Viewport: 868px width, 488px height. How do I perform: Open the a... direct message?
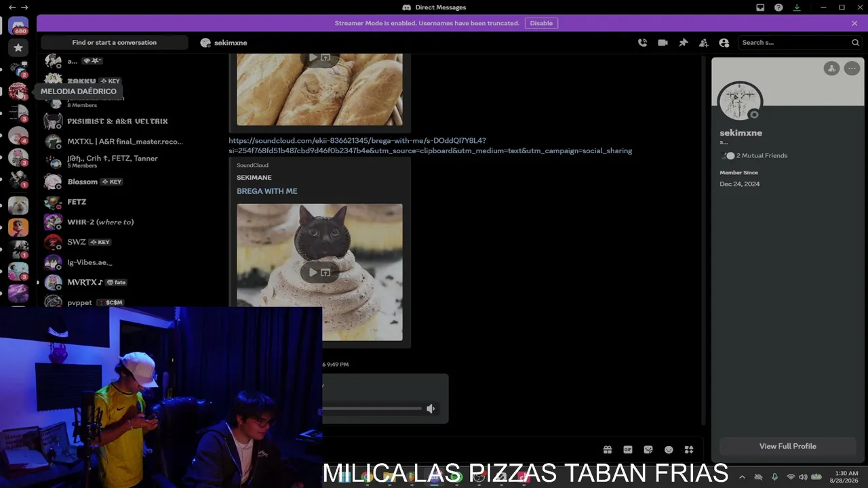click(x=114, y=61)
